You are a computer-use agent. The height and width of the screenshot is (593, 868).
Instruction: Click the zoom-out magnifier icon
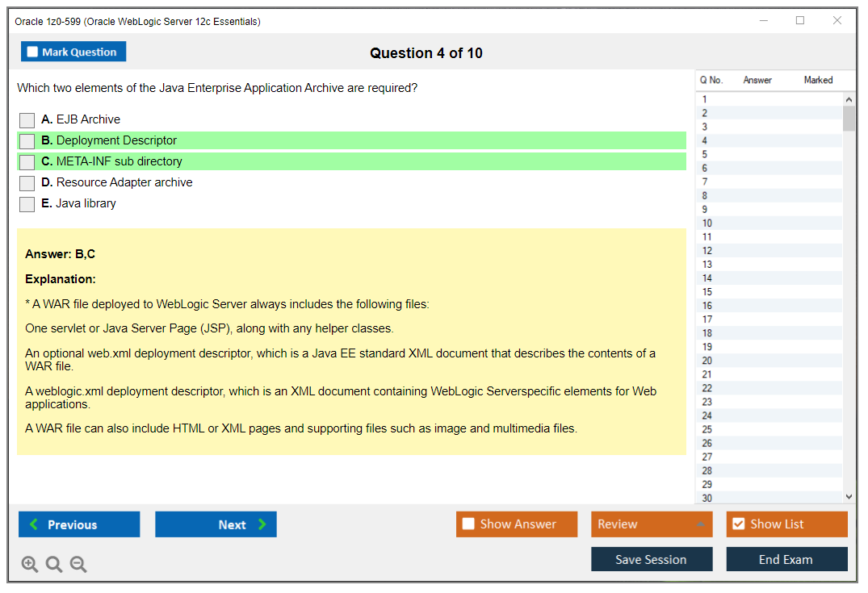point(78,564)
